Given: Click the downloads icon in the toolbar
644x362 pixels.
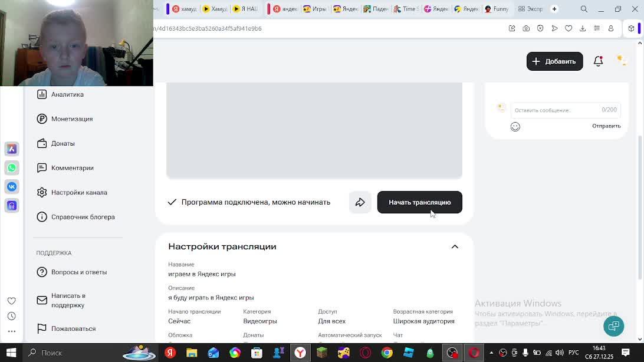Looking at the screenshot, I should 583,28.
